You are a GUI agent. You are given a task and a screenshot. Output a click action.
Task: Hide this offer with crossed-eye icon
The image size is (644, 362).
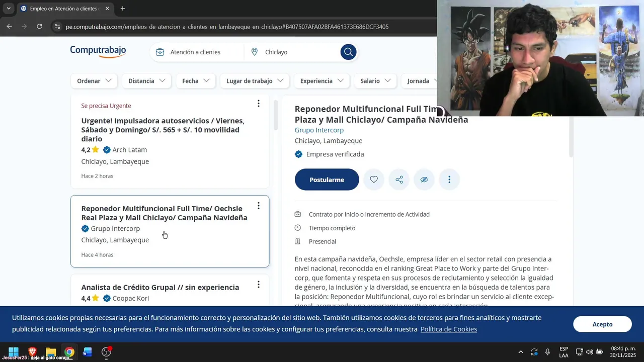[424, 179]
